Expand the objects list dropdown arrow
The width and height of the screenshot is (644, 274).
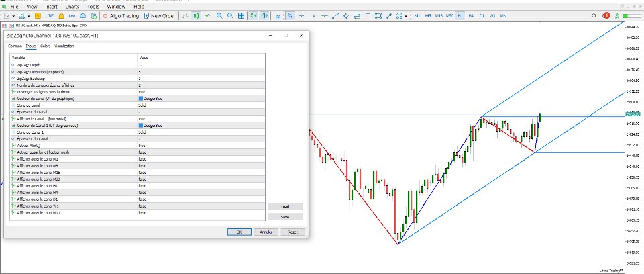pos(406,16)
